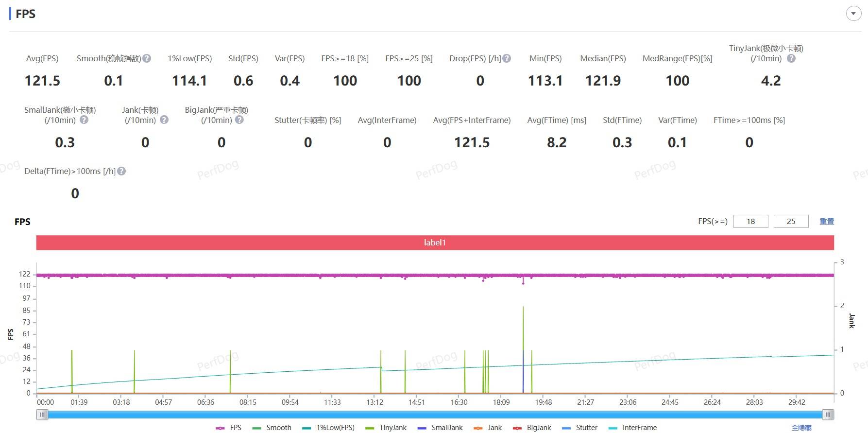The image size is (868, 433).
Task: Click help icon for TinyJank metric
Action: (791, 58)
